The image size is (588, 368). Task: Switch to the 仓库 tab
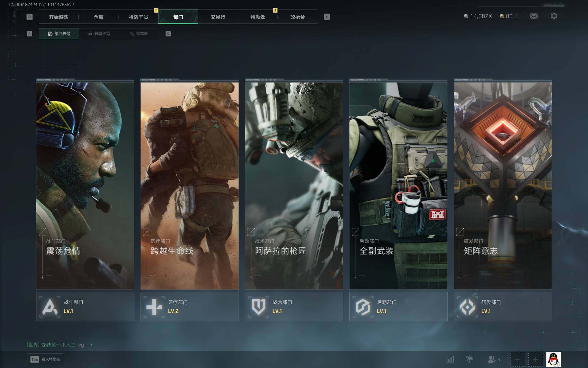pos(98,17)
